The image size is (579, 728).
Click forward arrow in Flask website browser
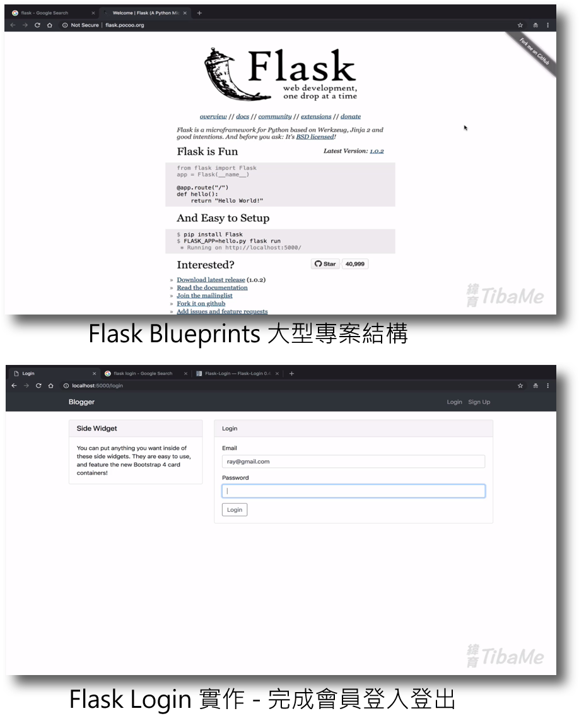(25, 25)
